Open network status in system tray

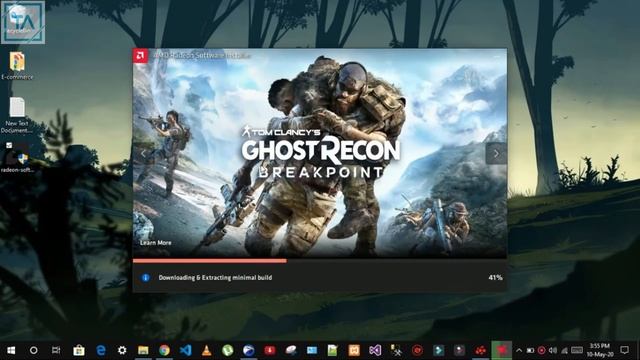coord(564,350)
